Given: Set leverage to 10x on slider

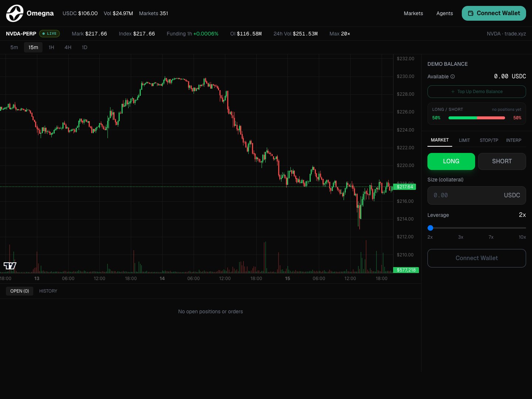Looking at the screenshot, I should coord(522,237).
